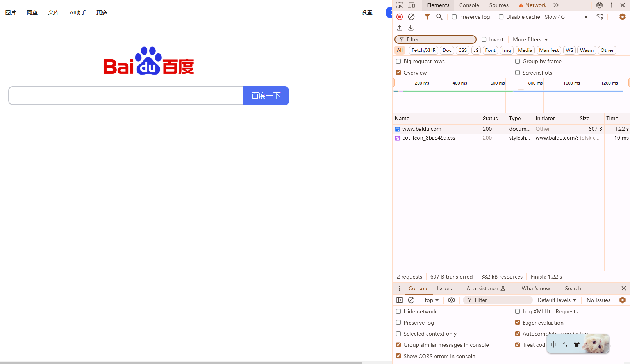This screenshot has height=364, width=630.
Task: Close DevTools panel
Action: click(623, 5)
